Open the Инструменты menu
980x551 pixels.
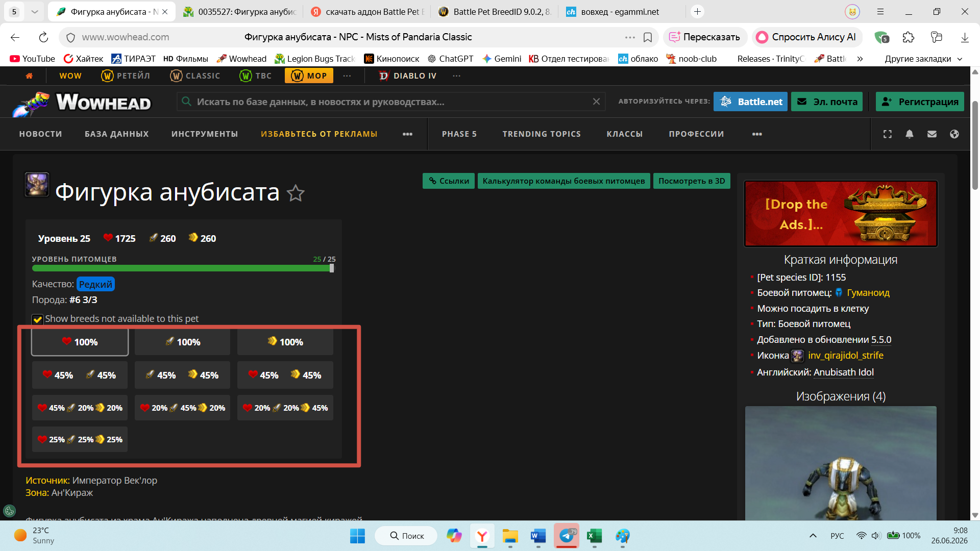tap(205, 134)
